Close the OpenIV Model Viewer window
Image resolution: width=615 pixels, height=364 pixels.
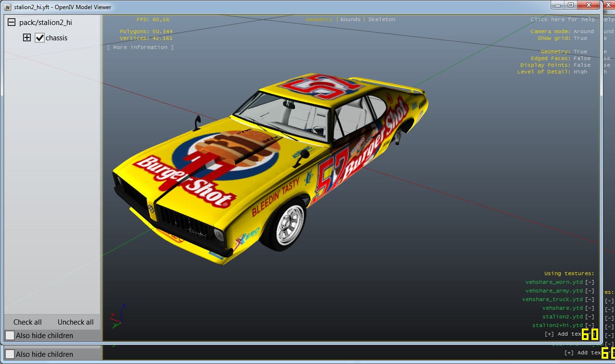point(589,5)
